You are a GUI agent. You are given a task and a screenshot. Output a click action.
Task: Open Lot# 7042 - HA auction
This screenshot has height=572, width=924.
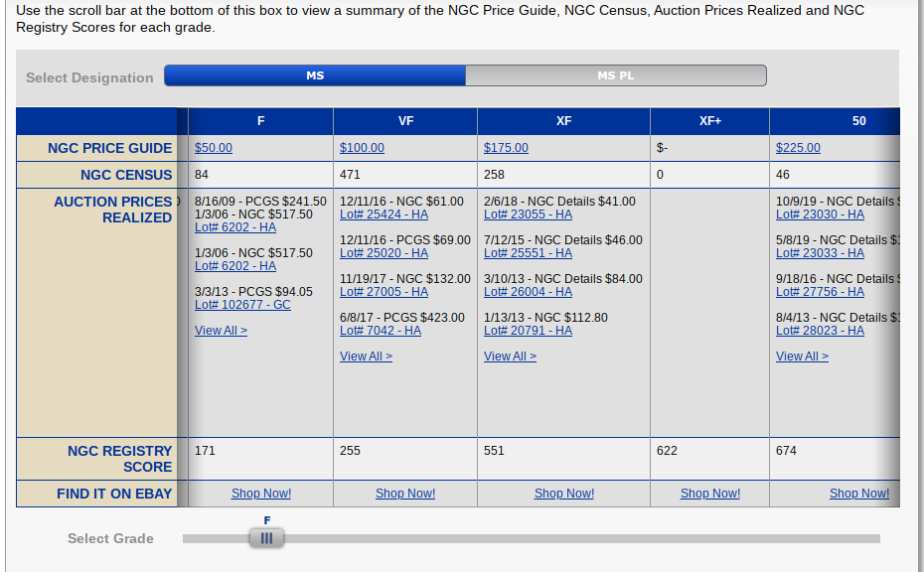pos(381,331)
